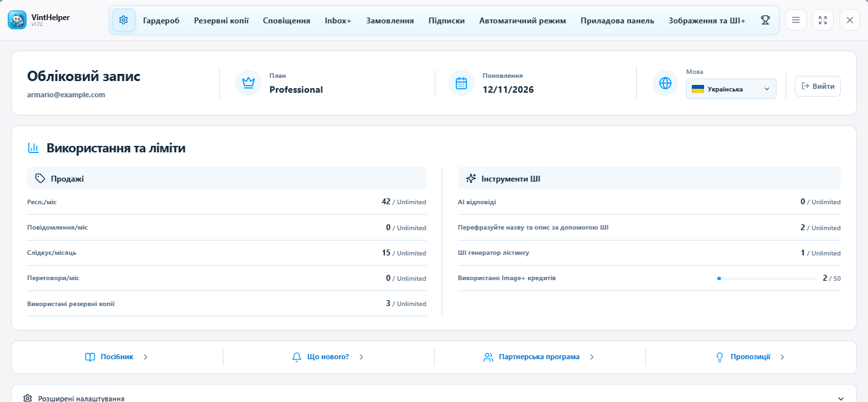The width and height of the screenshot is (868, 402).
Task: Click the renewal date 12/11/2026
Action: [508, 89]
